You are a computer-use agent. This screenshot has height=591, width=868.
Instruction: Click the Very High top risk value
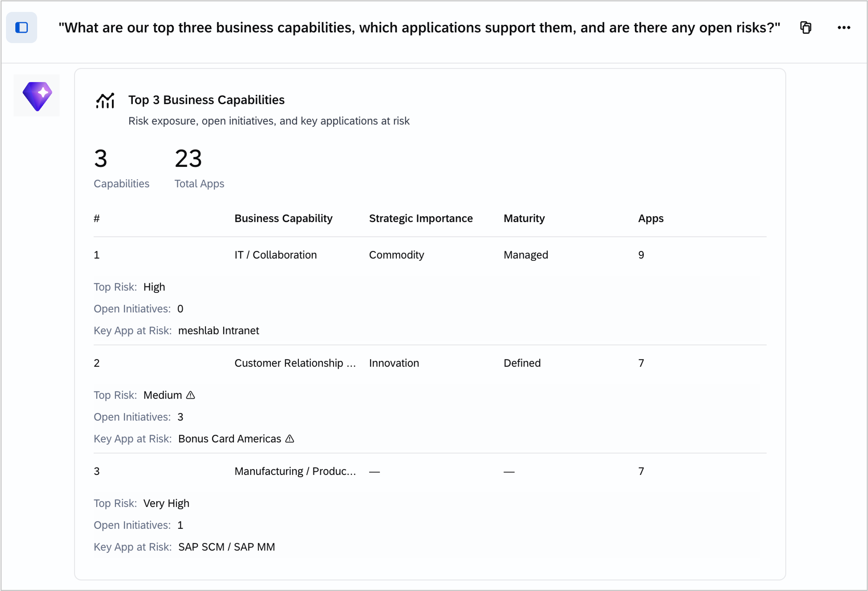[167, 503]
